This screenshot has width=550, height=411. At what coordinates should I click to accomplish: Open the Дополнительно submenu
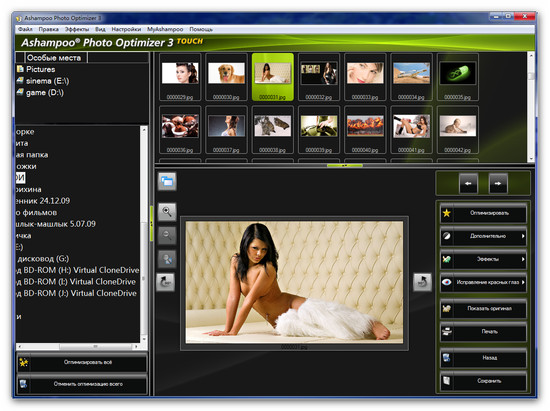(x=483, y=236)
